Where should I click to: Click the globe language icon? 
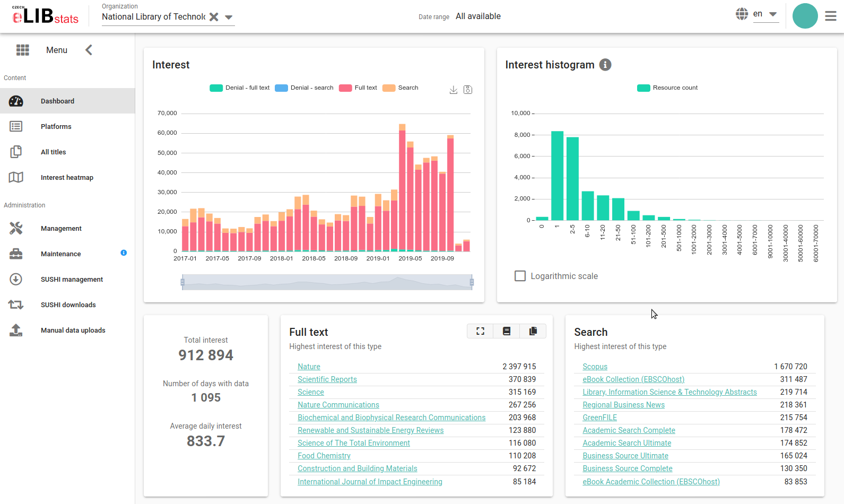pos(742,14)
